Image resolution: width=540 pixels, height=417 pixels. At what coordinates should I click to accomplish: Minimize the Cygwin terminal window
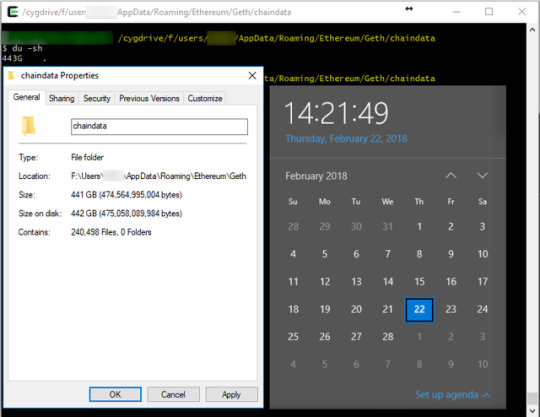tap(456, 12)
